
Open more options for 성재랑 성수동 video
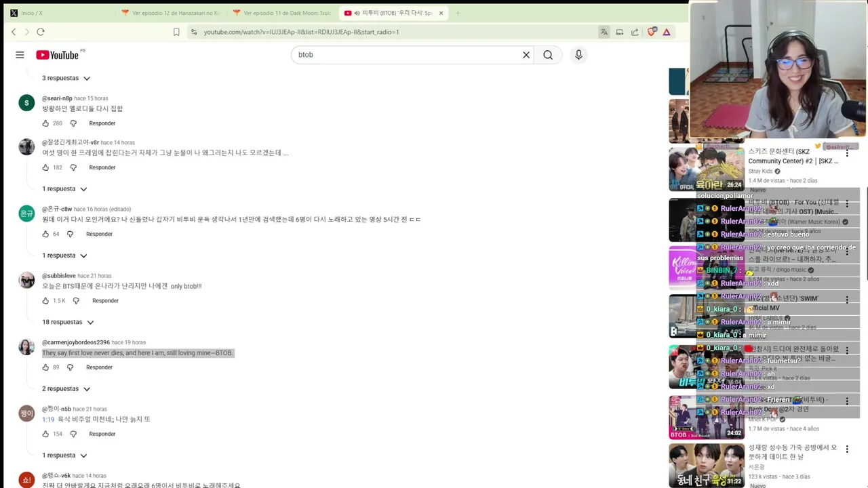coord(847,449)
